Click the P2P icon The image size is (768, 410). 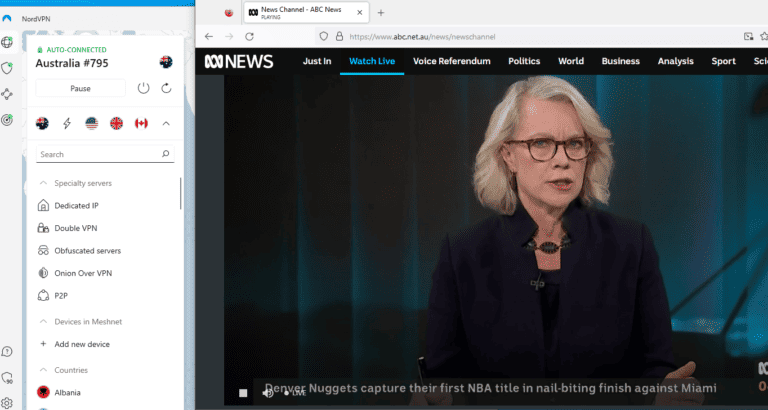coord(44,295)
